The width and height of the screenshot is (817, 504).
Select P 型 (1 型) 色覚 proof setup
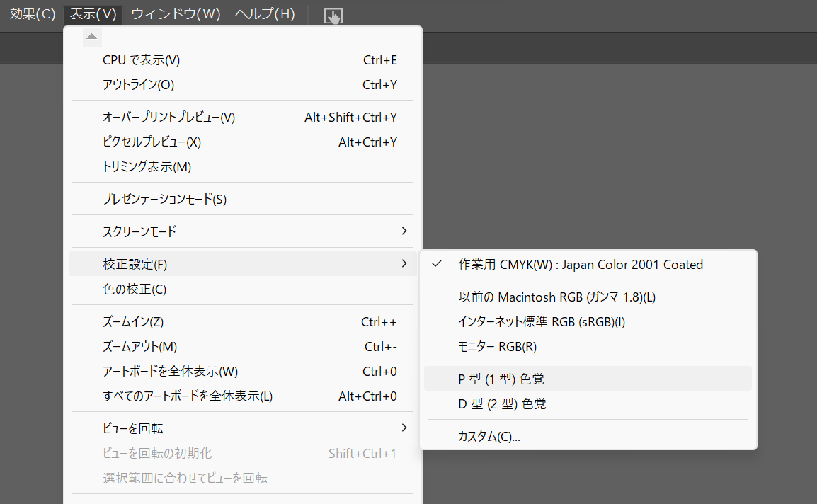(501, 379)
